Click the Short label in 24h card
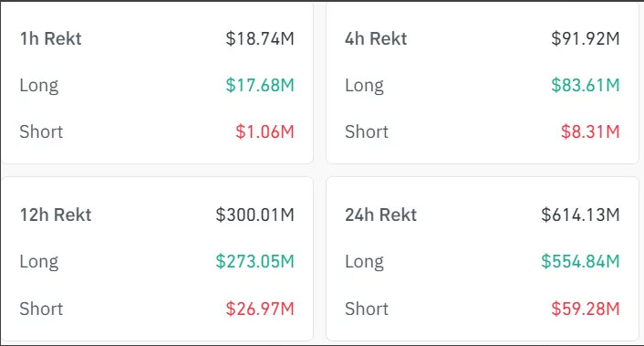The image size is (644, 346). coord(367,309)
